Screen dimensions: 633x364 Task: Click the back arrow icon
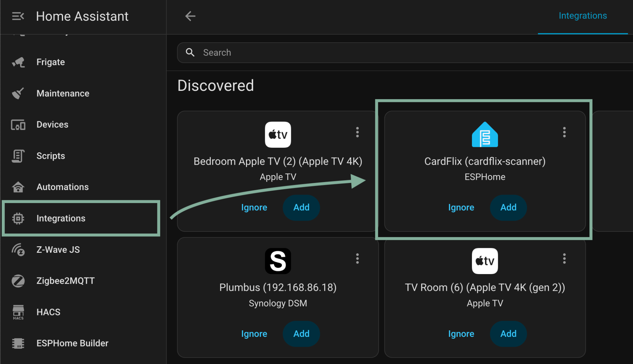point(190,16)
